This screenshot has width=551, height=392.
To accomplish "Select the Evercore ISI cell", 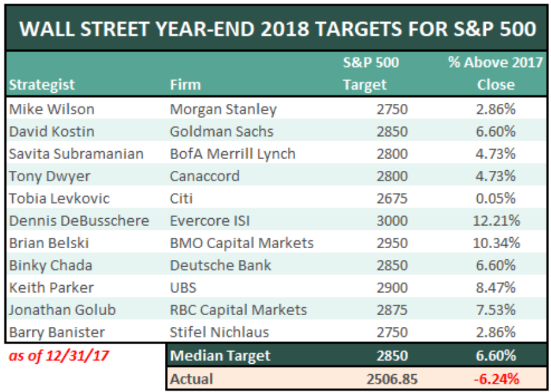I will pos(210,221).
